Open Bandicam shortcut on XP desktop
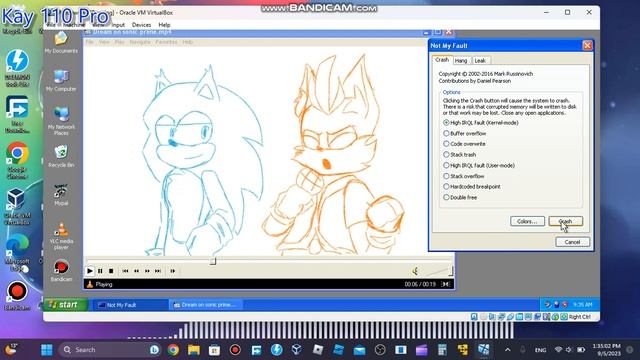 point(61,271)
